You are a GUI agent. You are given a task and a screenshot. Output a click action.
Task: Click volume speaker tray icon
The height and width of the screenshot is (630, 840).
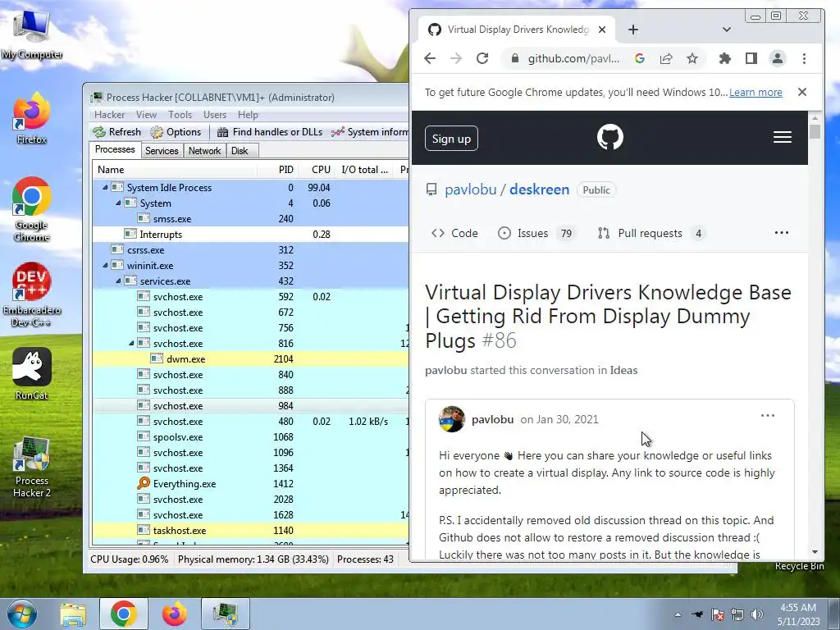click(757, 614)
